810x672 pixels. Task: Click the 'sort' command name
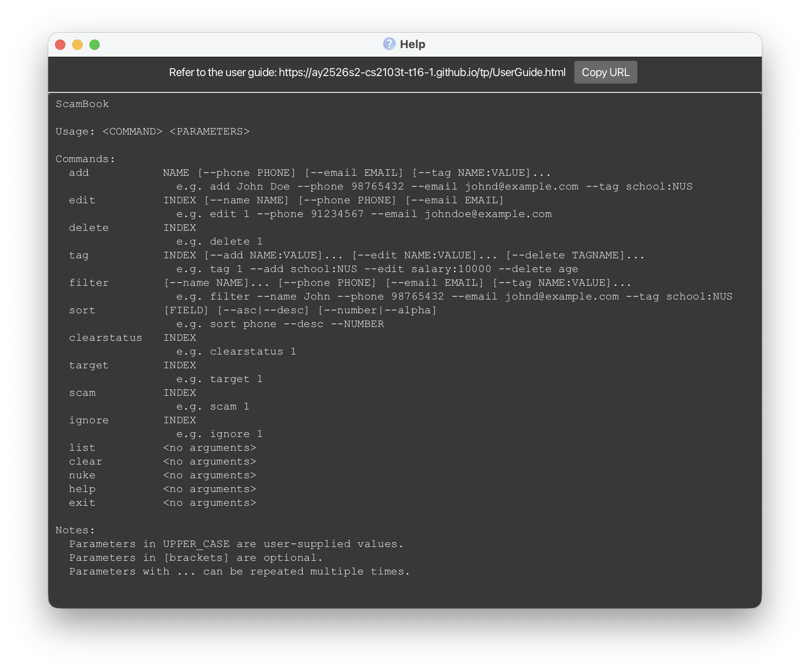(82, 310)
